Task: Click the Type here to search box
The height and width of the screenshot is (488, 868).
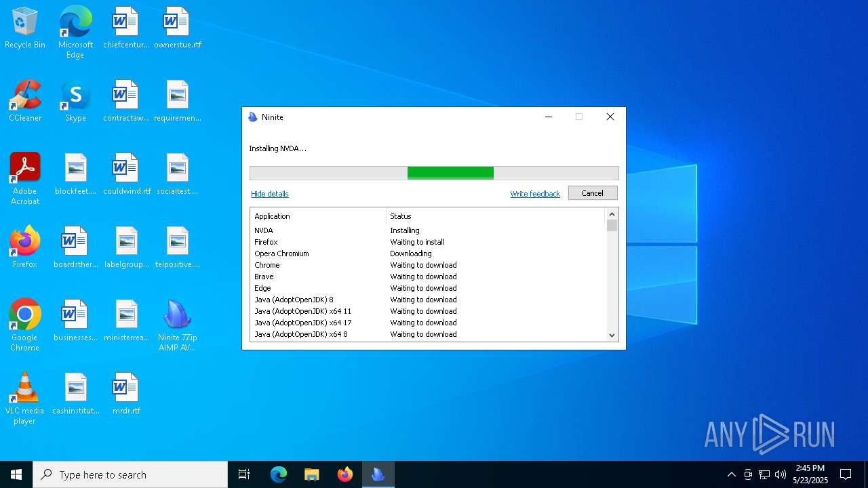Action: click(130, 474)
